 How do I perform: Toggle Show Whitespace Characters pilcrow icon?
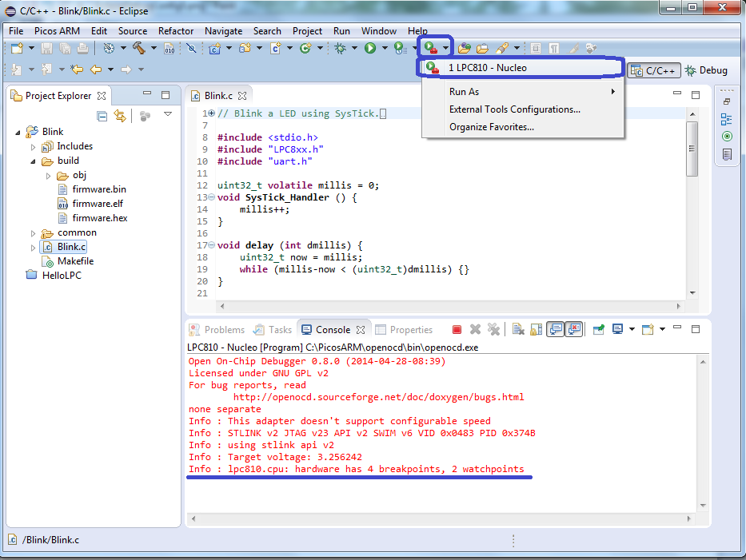[554, 48]
